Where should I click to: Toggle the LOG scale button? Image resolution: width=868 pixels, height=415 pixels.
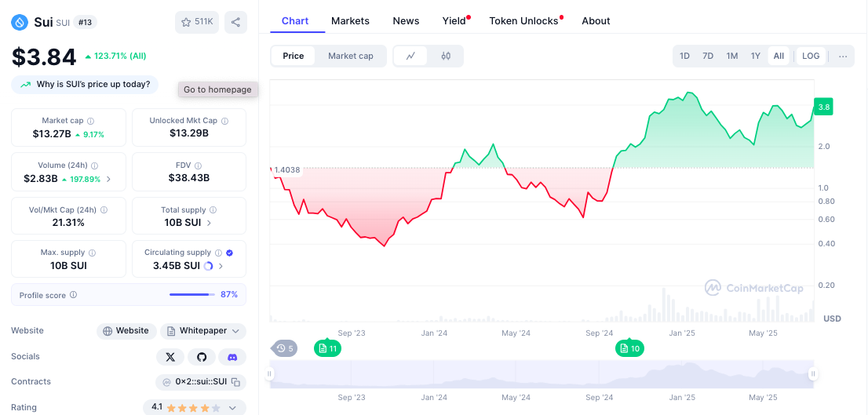811,56
